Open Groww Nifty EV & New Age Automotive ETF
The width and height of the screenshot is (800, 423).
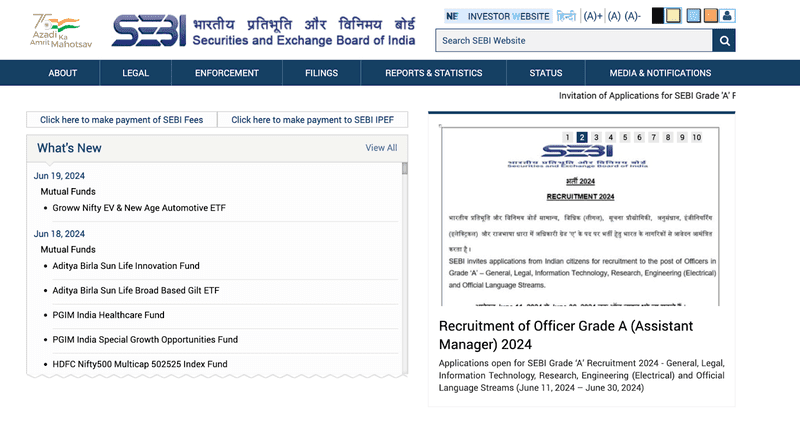pyautogui.click(x=139, y=208)
